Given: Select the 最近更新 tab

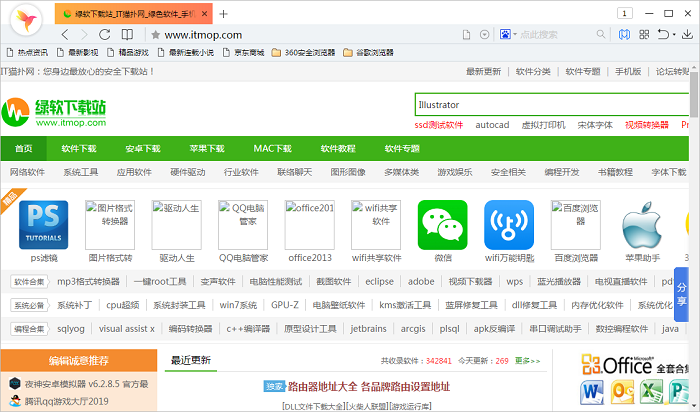Looking at the screenshot, I should (191, 360).
